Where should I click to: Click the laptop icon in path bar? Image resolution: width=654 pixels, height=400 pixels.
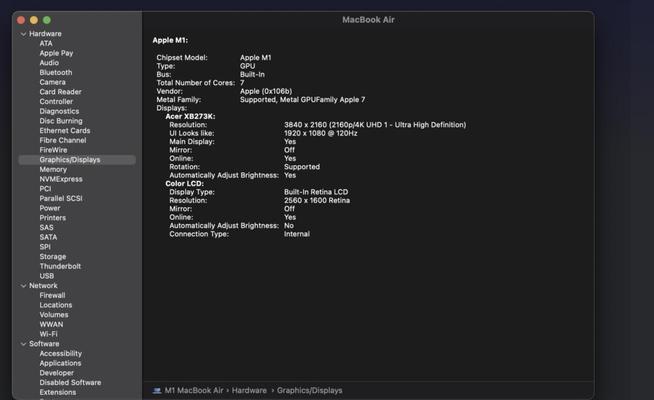coord(157,391)
